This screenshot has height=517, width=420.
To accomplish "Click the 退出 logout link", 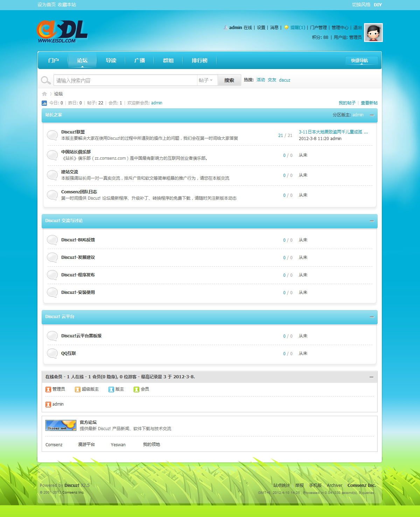I will pos(357,28).
